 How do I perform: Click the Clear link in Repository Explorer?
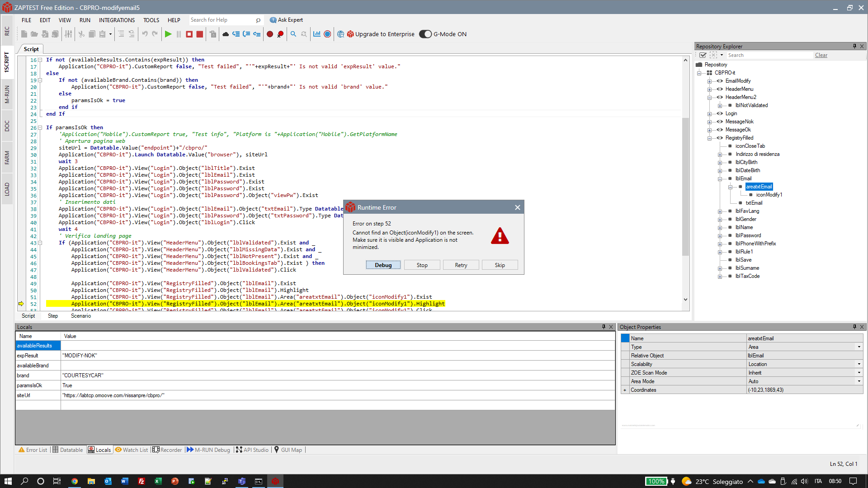pyautogui.click(x=821, y=55)
